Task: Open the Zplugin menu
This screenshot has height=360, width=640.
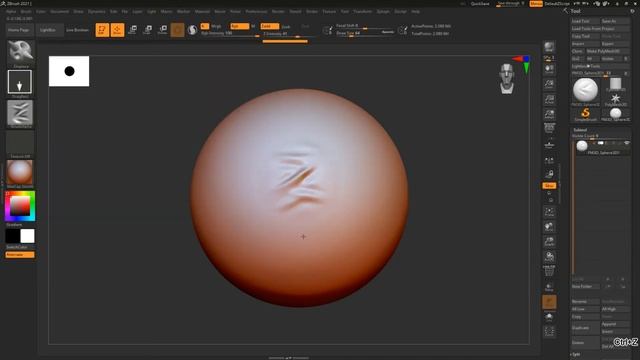Action: [383, 11]
